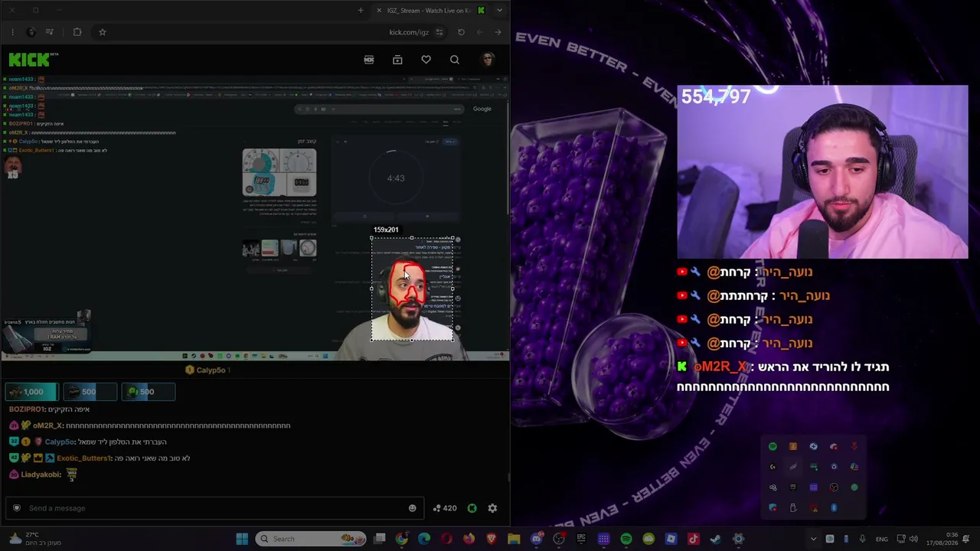980x551 pixels.
Task: Click the taskbar microphone icon
Action: [x=863, y=539]
